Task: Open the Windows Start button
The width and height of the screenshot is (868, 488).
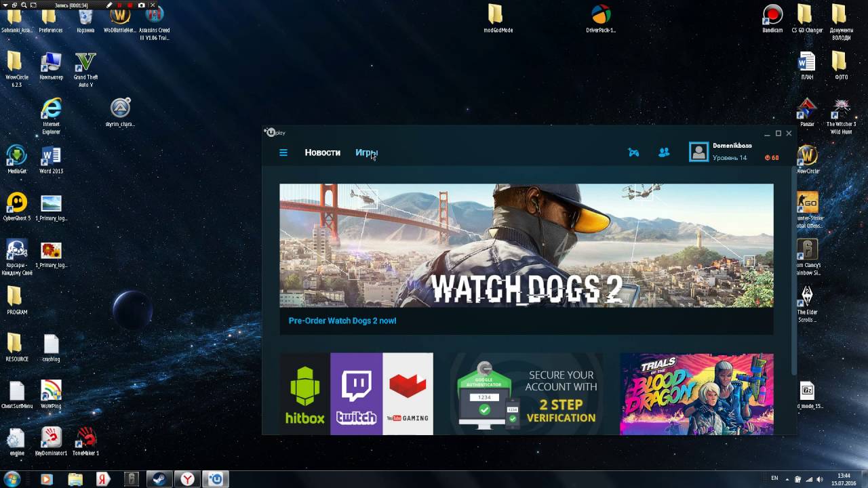Action: (x=12, y=479)
